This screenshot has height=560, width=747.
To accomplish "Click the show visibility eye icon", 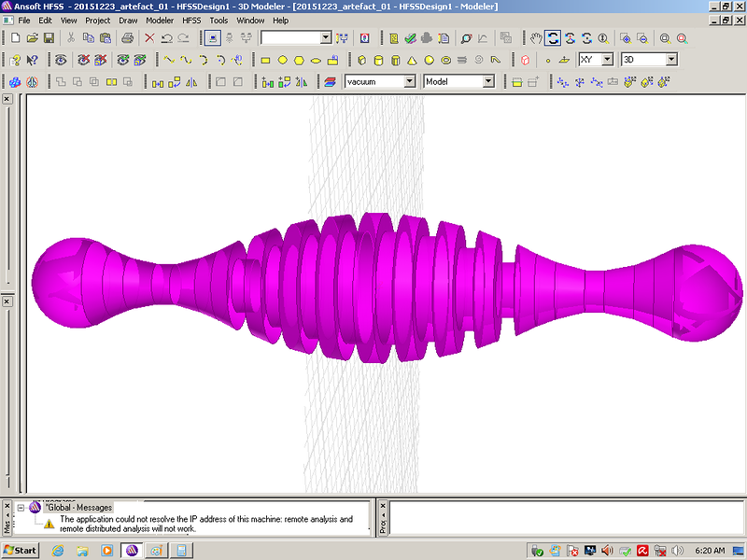I will (x=61, y=60).
